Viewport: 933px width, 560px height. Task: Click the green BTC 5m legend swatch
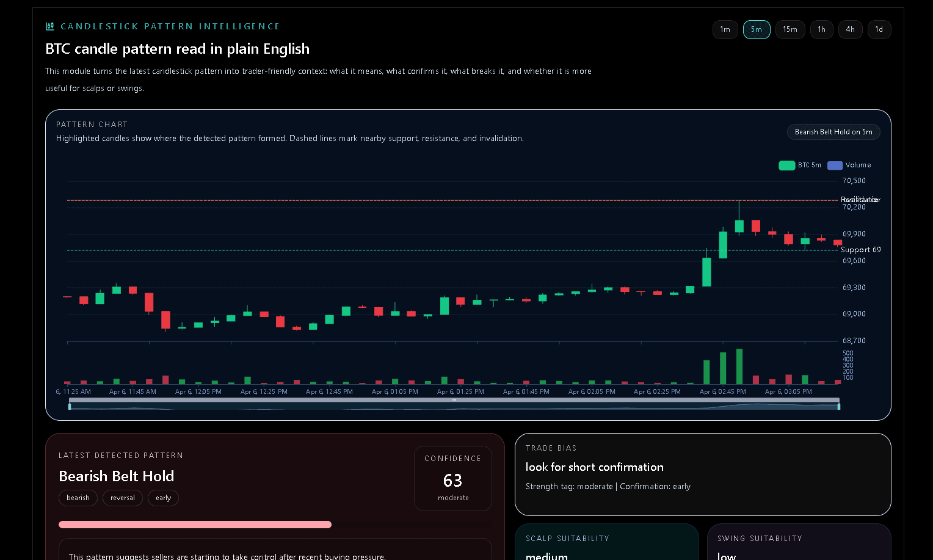coord(786,165)
